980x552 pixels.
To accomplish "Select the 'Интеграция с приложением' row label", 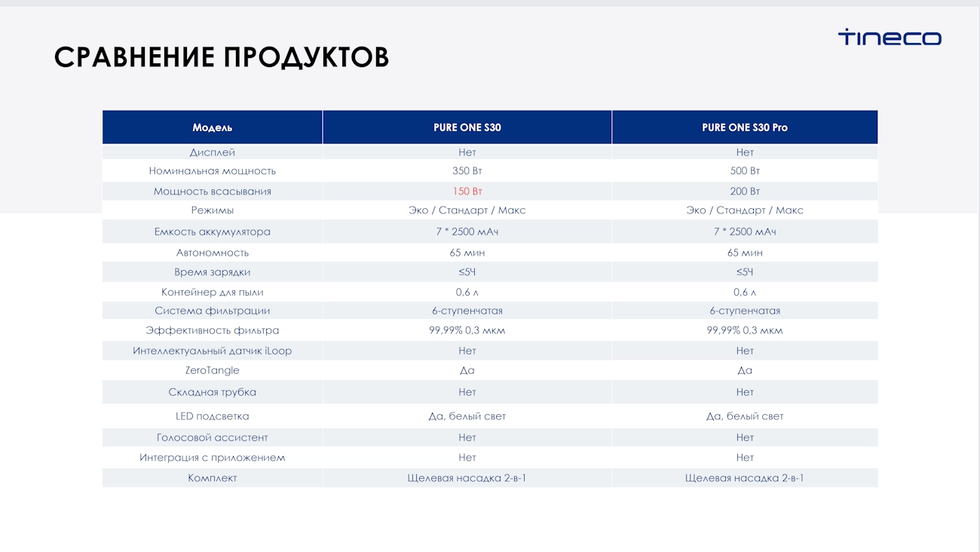I will (213, 458).
